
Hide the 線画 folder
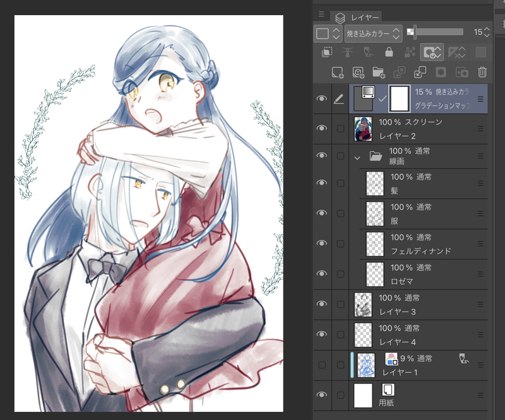[322, 155]
